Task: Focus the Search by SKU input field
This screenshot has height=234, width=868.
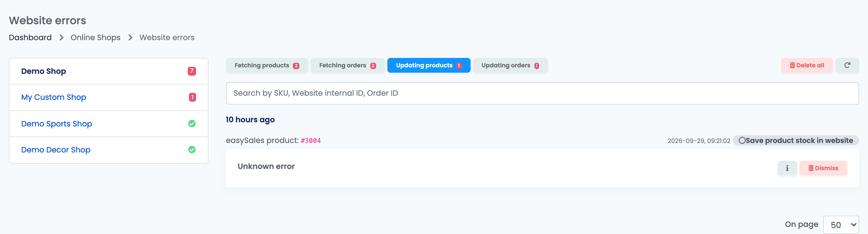Action: coord(542,93)
